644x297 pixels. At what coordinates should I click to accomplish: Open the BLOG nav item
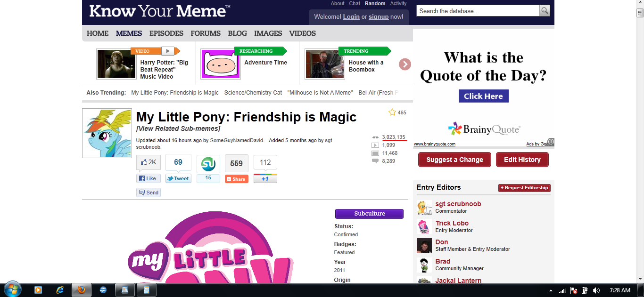238,33
